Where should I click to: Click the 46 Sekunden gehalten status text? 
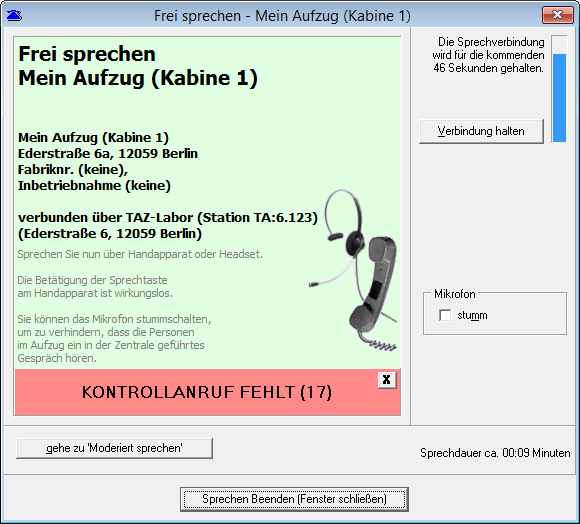[488, 68]
